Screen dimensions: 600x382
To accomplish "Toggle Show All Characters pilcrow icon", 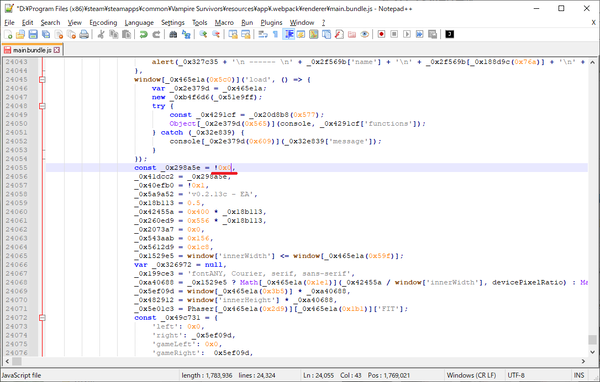I will click(276, 35).
